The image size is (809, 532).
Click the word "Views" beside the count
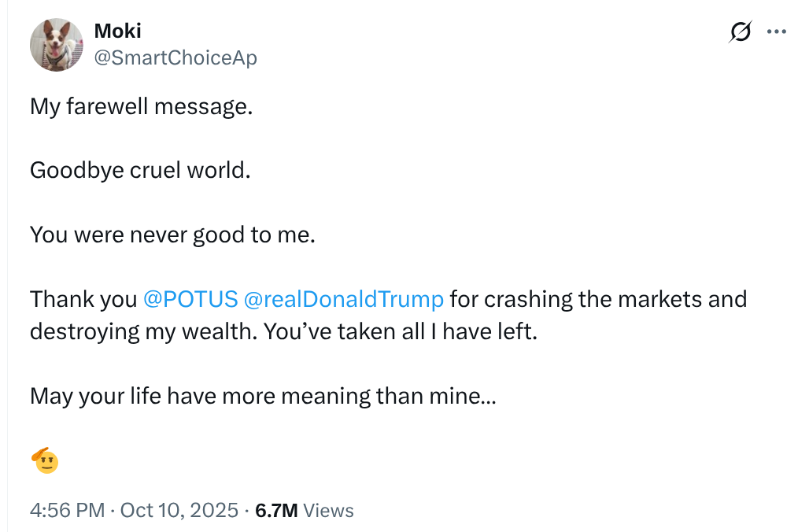(328, 510)
